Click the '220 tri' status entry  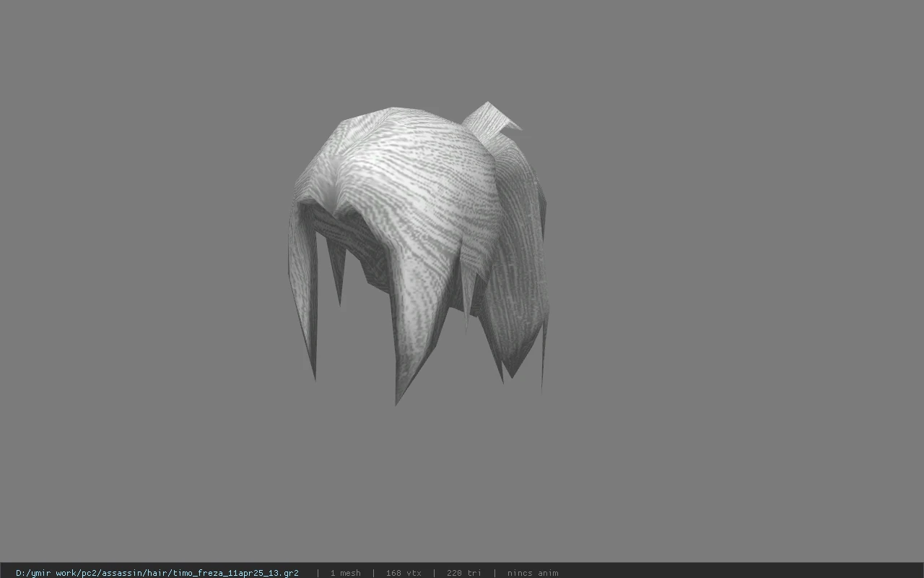tap(464, 573)
